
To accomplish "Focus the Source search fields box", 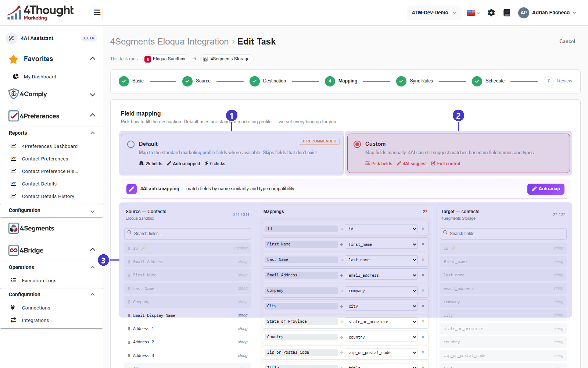I will 187,234.
